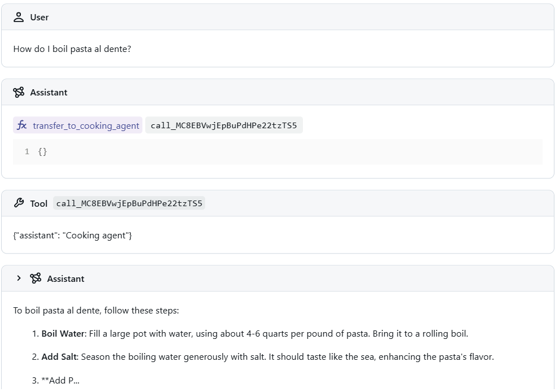Collapse the final Assistant message using the chevron
555x392 pixels.
[19, 278]
